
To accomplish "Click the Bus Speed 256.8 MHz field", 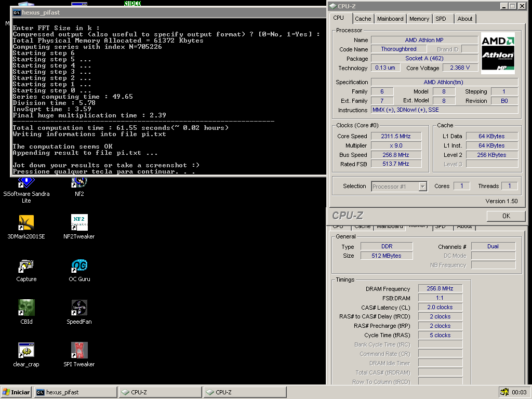I will click(396, 155).
